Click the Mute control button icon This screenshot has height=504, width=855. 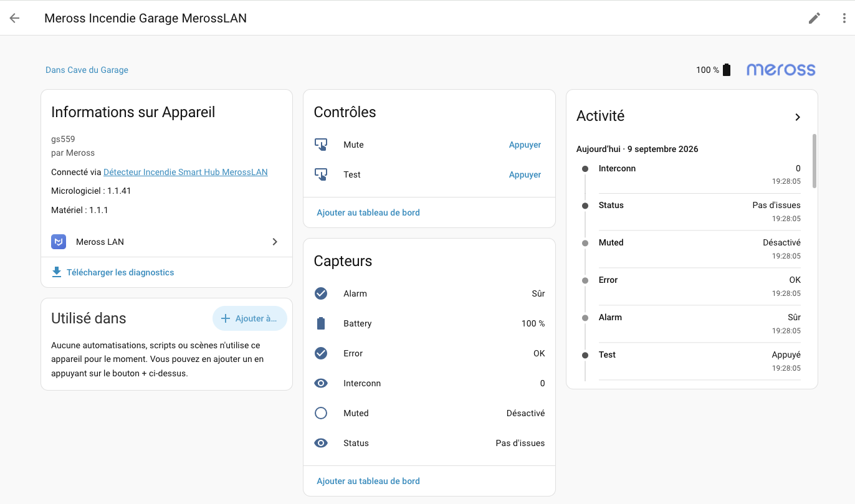pyautogui.click(x=321, y=145)
